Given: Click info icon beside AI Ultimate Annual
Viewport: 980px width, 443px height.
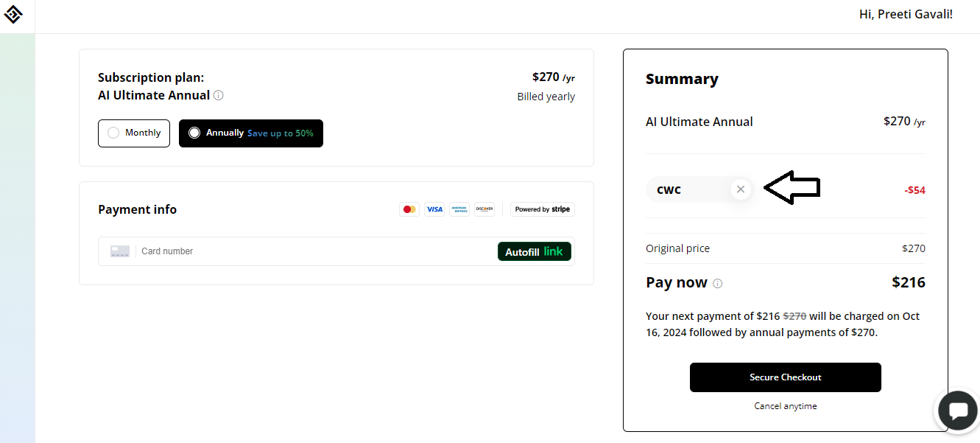Looking at the screenshot, I should coord(219,95).
